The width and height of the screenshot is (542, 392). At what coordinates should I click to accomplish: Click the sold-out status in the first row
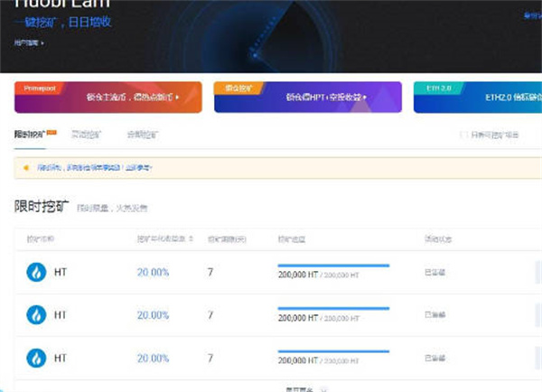point(435,273)
